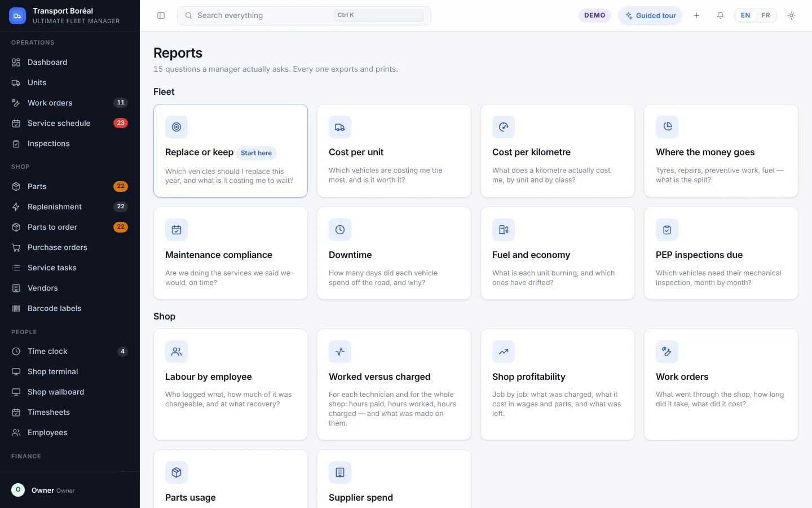Open Dashboard in the sidebar
812x508 pixels.
tap(70, 62)
